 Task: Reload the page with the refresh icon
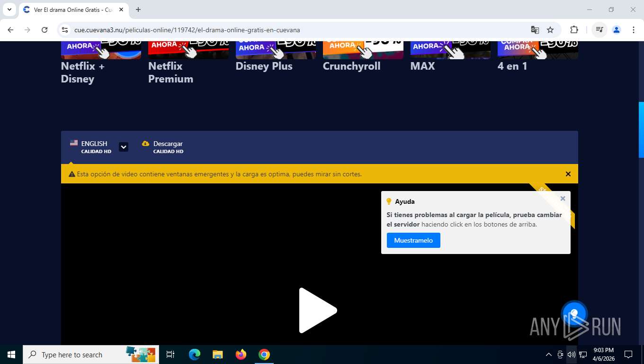click(x=45, y=30)
